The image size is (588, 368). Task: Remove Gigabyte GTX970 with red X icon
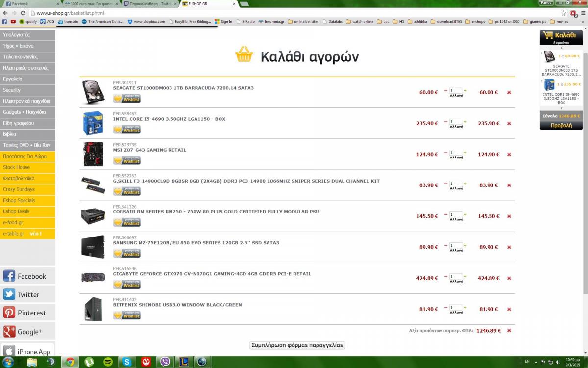(x=509, y=278)
